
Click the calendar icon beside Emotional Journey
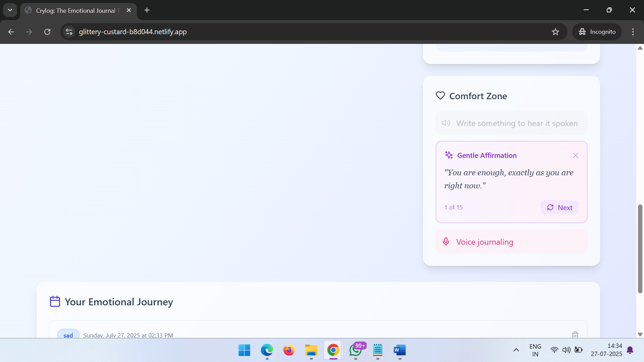point(55,302)
